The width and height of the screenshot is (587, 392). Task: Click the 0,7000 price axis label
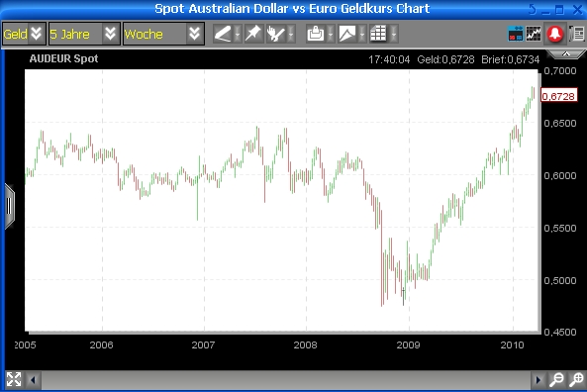click(560, 70)
